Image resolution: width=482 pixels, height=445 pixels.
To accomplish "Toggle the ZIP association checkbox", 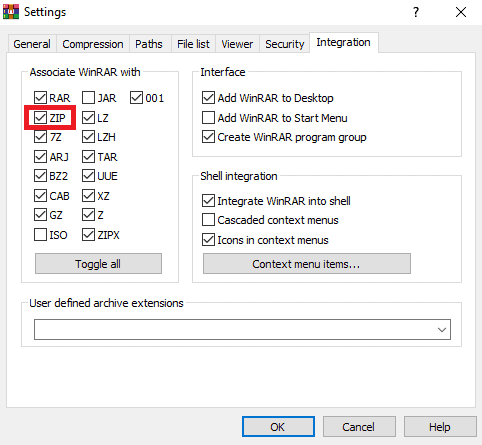I will coord(40,117).
